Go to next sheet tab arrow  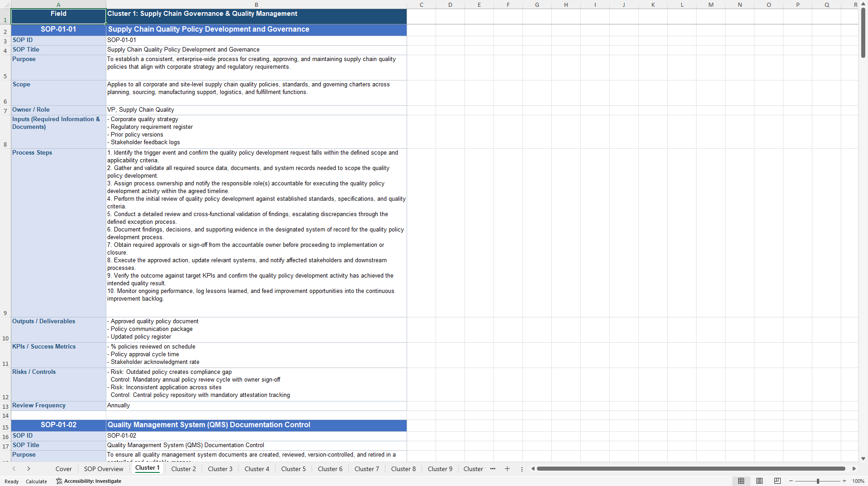point(28,469)
